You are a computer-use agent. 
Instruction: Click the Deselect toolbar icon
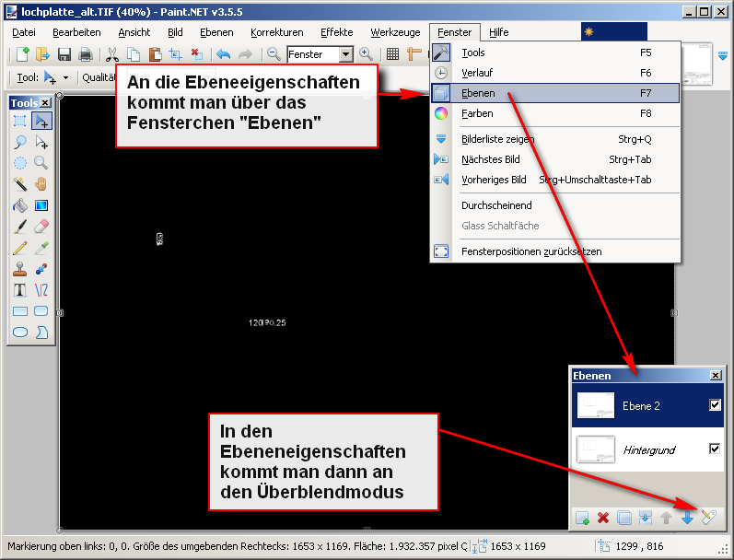pos(196,54)
